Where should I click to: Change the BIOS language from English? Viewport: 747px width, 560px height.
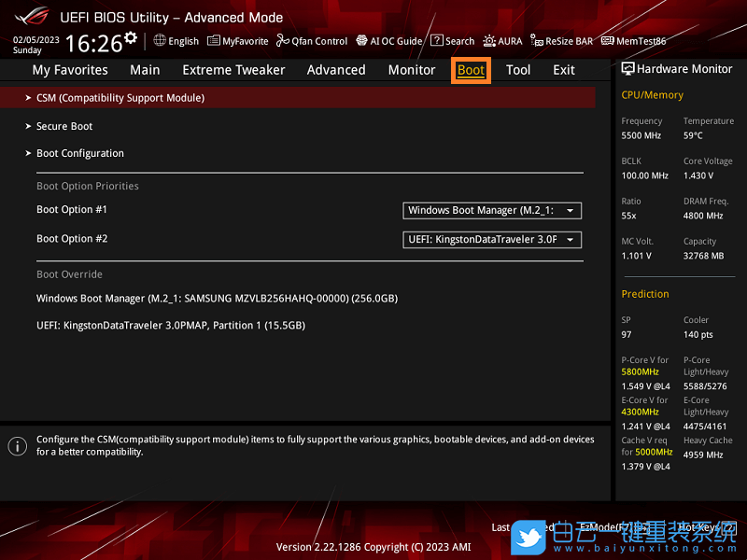pyautogui.click(x=176, y=41)
